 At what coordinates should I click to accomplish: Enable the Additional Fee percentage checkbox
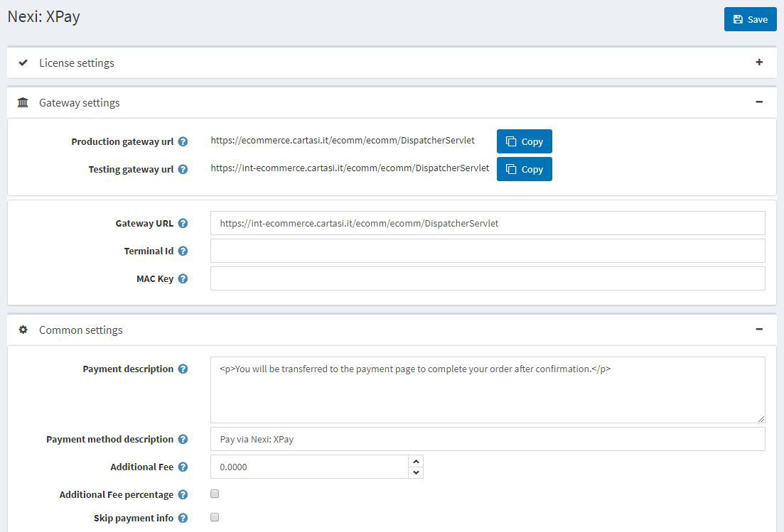[215, 494]
